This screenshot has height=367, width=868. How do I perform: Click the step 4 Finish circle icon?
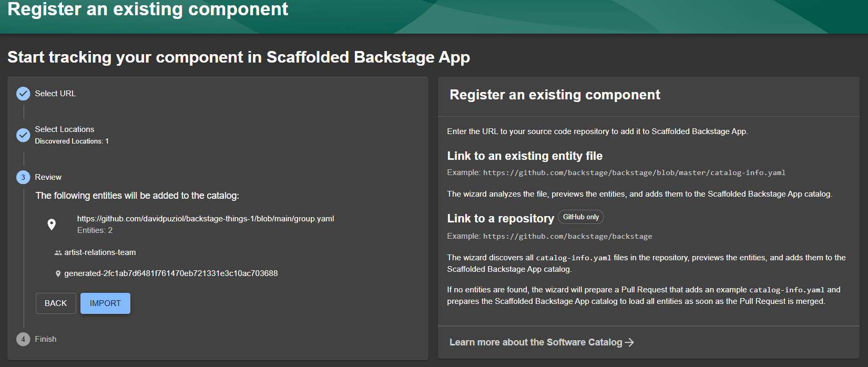(23, 339)
